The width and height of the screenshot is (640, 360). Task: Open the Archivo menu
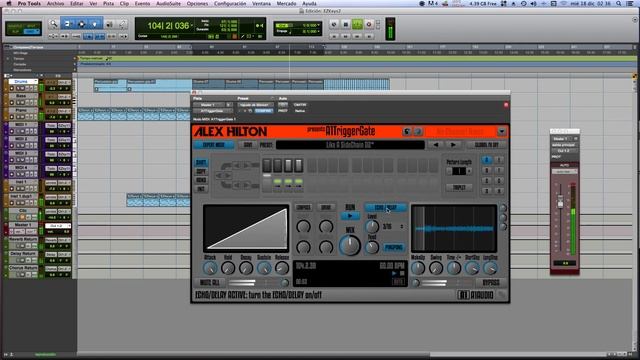point(55,3)
